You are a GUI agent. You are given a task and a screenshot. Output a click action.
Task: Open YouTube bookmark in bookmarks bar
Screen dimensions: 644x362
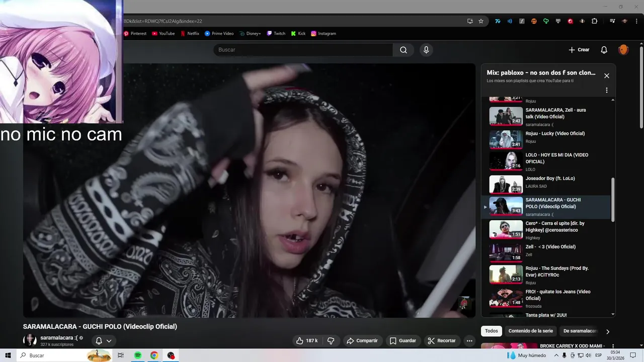tap(164, 34)
